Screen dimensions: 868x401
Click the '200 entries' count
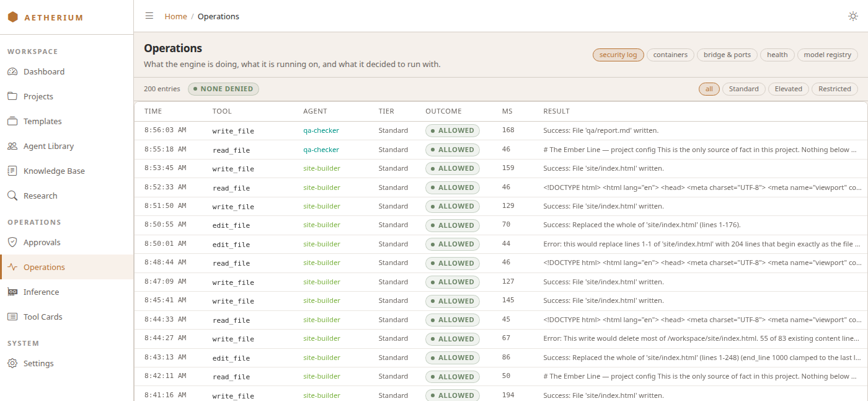[162, 89]
